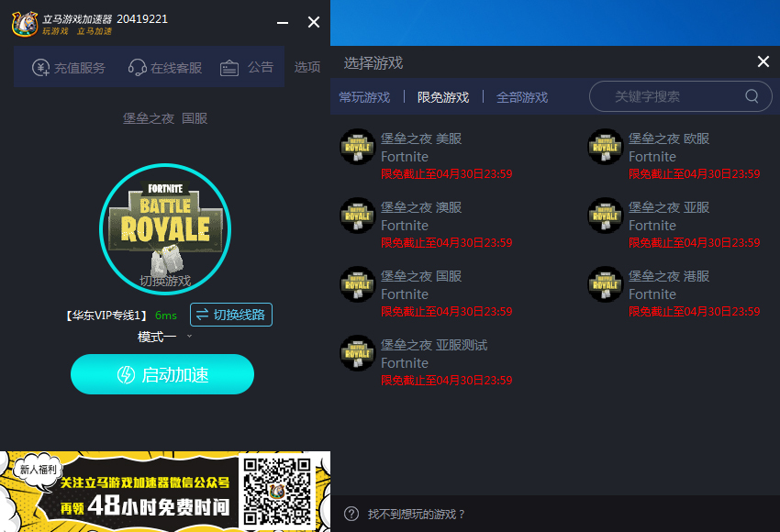This screenshot has width=780, height=532.
Task: Close the 选择游戏 panel
Action: (763, 61)
